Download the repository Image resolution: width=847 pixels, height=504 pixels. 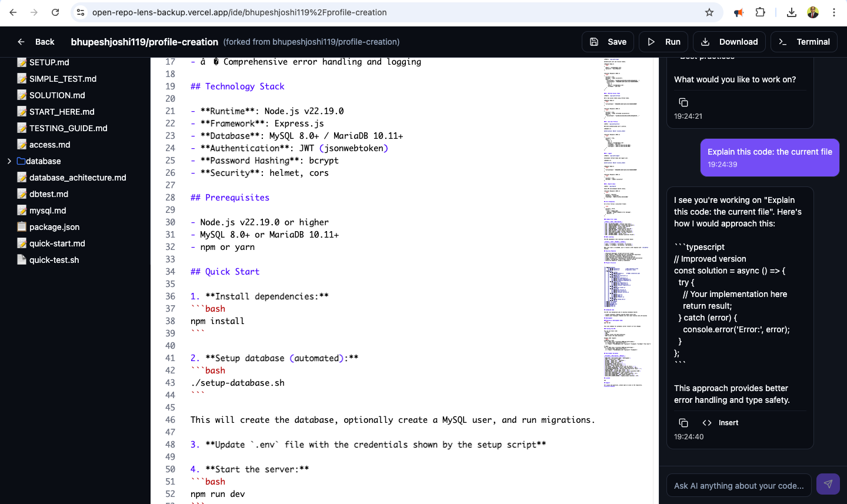pos(729,42)
